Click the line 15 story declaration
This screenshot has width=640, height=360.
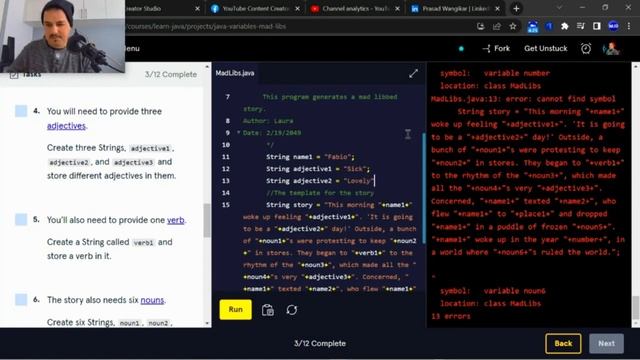click(x=340, y=205)
